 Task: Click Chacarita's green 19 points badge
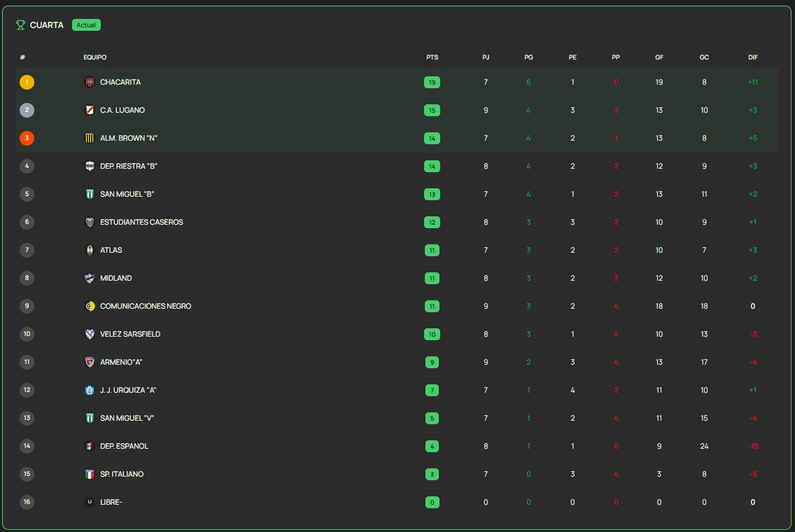click(x=432, y=82)
